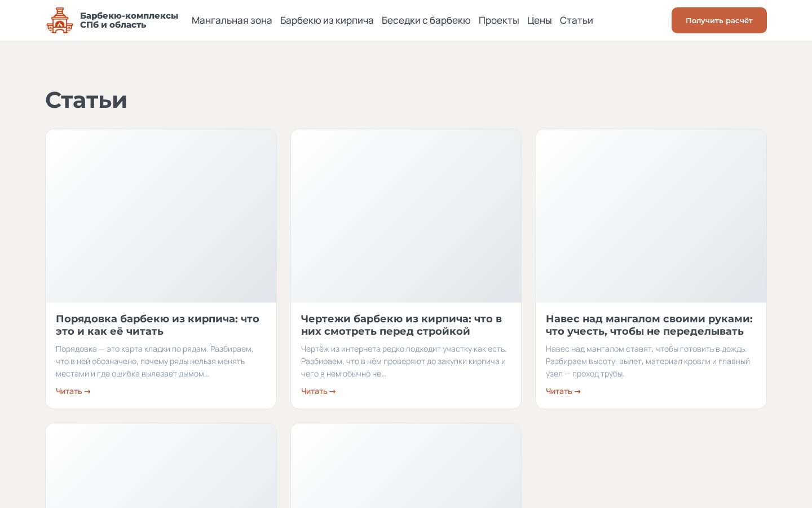Click the «Получить расчёт» button

click(719, 20)
